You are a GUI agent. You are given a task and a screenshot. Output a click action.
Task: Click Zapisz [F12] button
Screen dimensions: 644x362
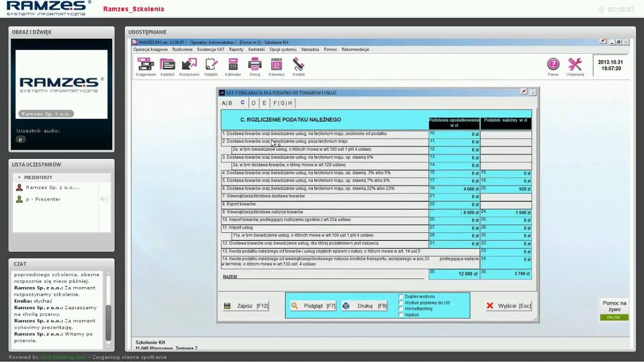pos(246,306)
